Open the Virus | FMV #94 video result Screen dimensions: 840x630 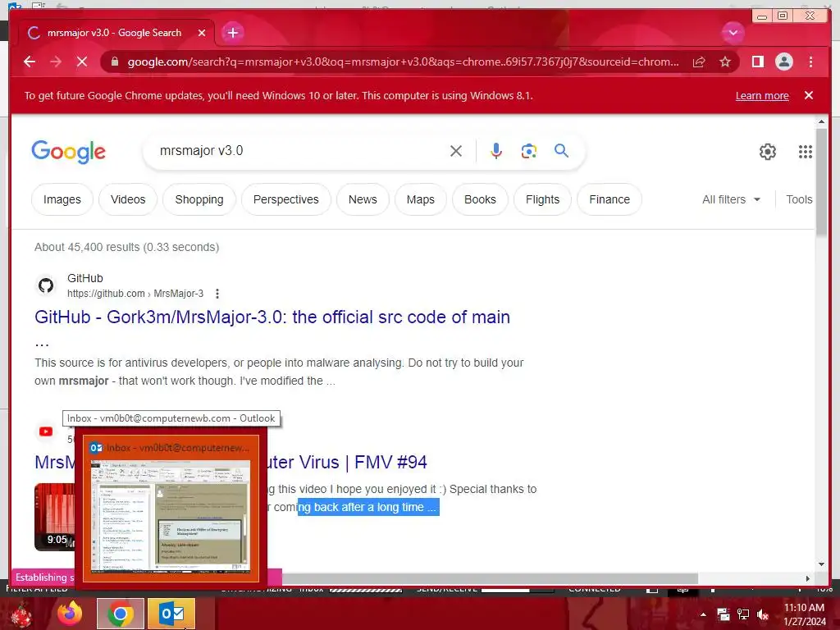pyautogui.click(x=347, y=463)
